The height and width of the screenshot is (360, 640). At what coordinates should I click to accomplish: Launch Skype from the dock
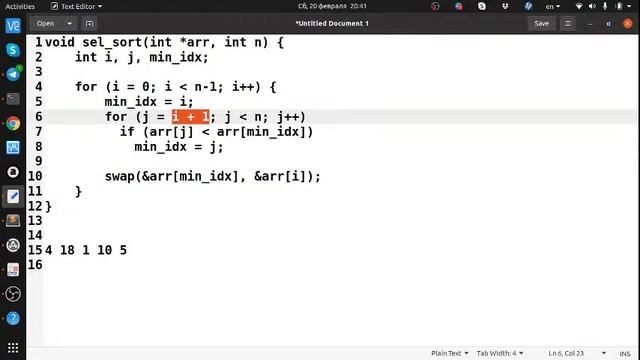tap(13, 50)
